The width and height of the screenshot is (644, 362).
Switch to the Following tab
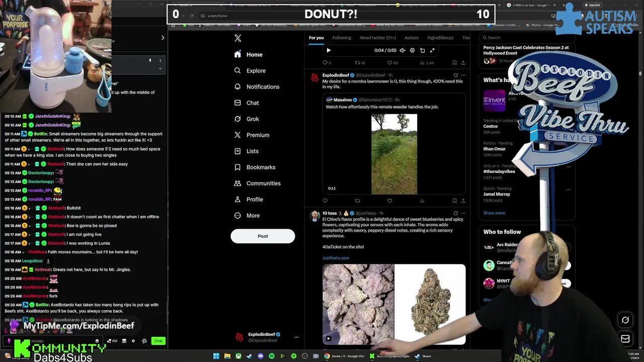click(x=342, y=38)
